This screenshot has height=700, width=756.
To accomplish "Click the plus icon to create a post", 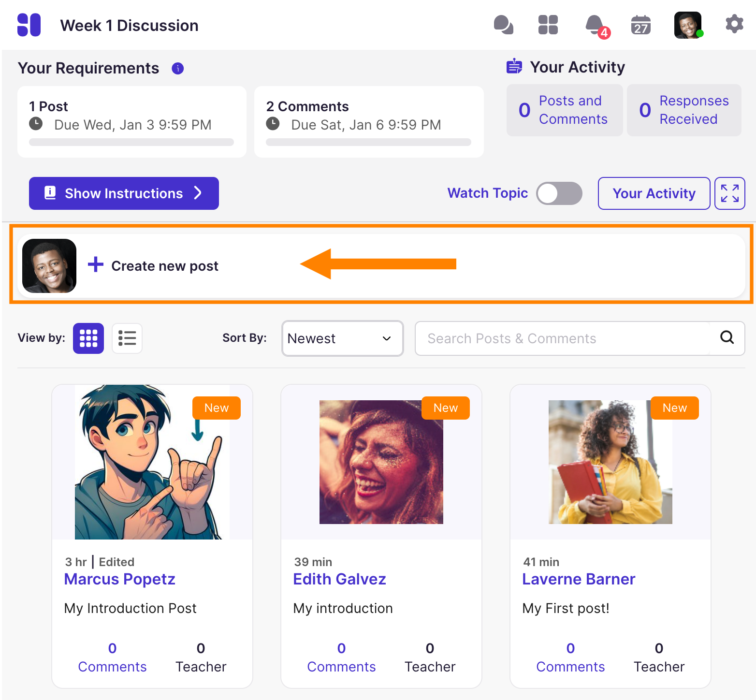I will pos(95,265).
